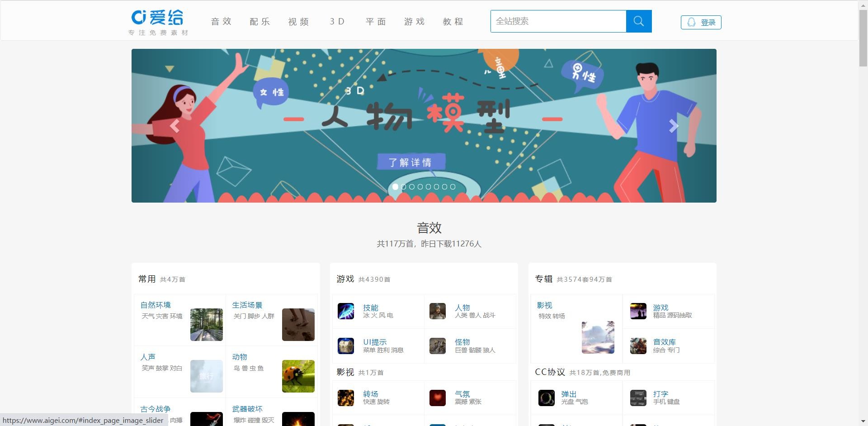Open the 3D navigation menu
Image resolution: width=868 pixels, height=426 pixels.
pos(337,22)
